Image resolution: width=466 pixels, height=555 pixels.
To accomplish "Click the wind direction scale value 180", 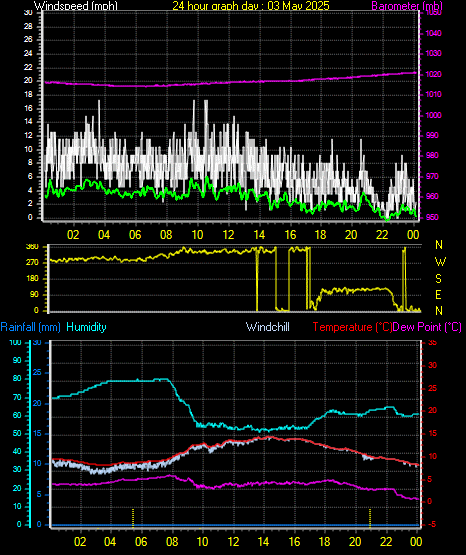I will pyautogui.click(x=32, y=279).
